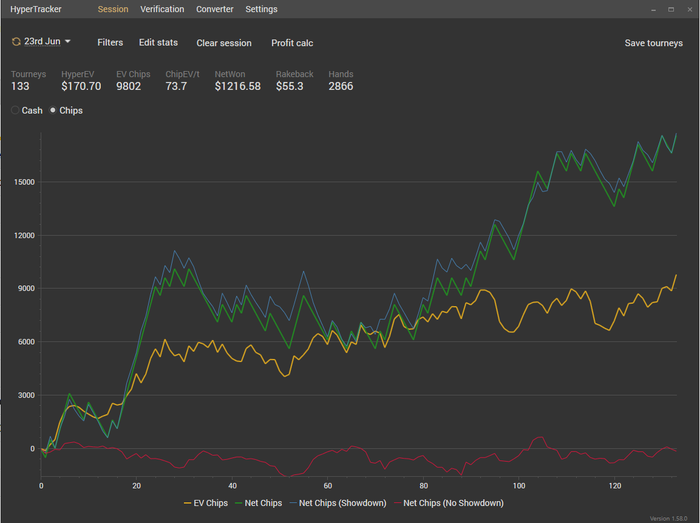Click the 15000 y-axis label

[x=25, y=182]
